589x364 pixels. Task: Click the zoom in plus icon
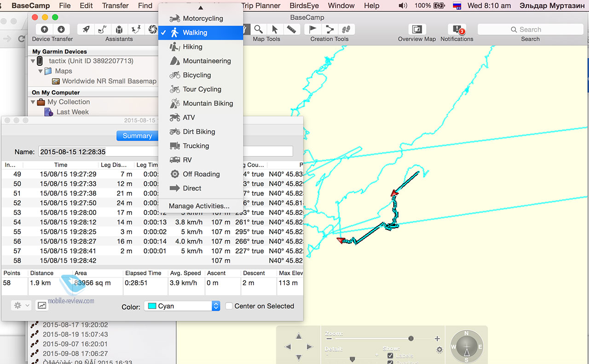(437, 339)
